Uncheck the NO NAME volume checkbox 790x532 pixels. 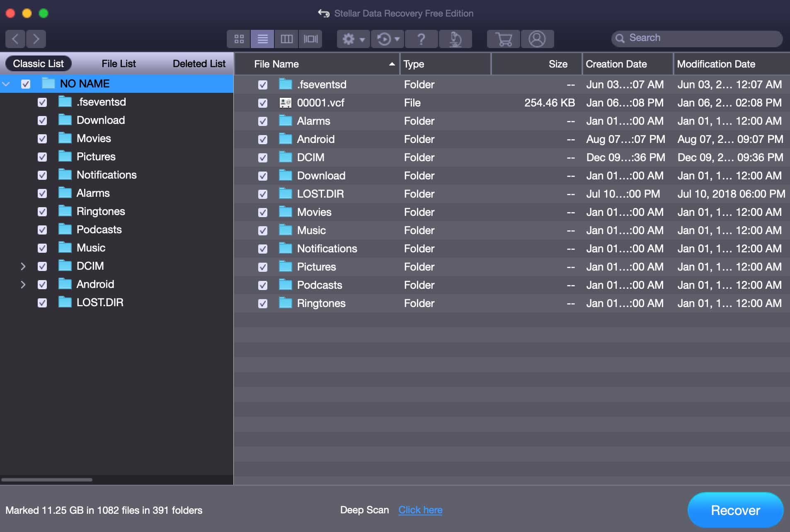pos(26,84)
